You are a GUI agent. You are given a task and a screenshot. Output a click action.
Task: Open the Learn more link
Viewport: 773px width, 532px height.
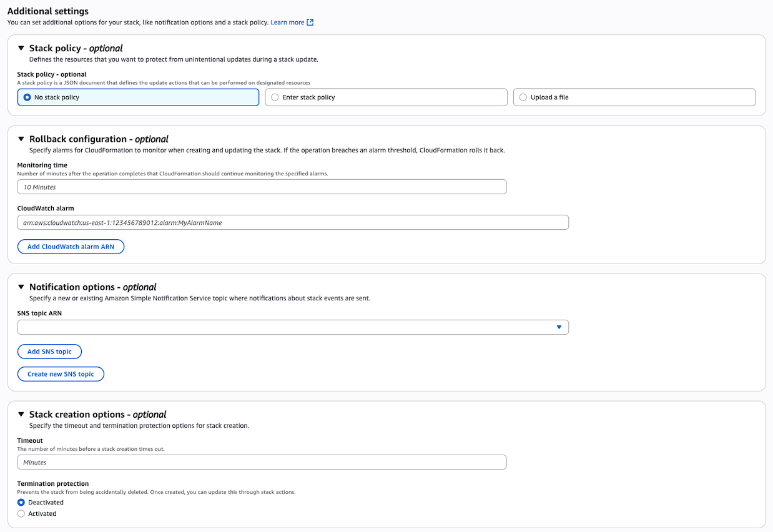pos(286,22)
